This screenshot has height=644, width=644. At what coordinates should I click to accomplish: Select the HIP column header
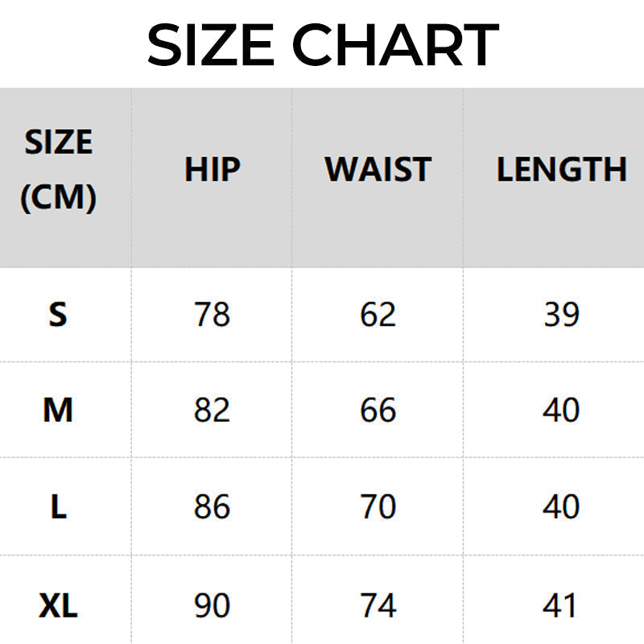coord(213,170)
